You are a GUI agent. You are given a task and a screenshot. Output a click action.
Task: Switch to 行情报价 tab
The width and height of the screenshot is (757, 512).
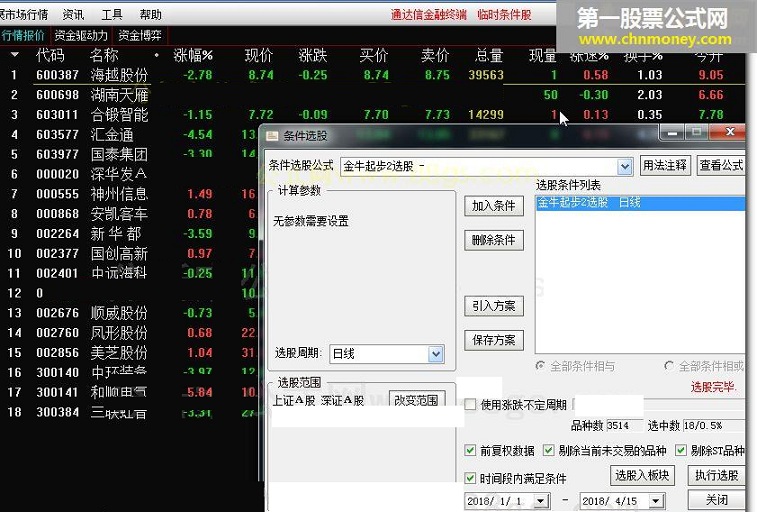click(x=23, y=35)
